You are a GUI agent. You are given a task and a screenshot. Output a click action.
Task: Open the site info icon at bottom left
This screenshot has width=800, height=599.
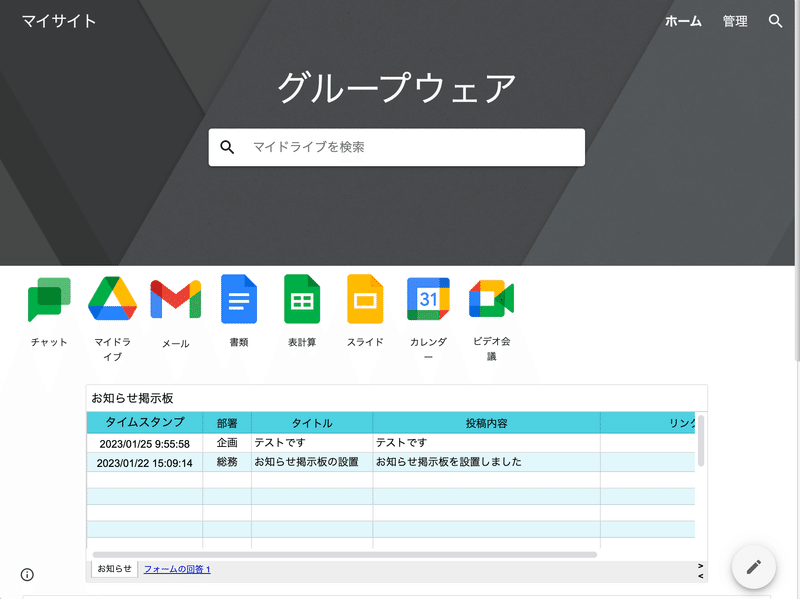[27, 574]
